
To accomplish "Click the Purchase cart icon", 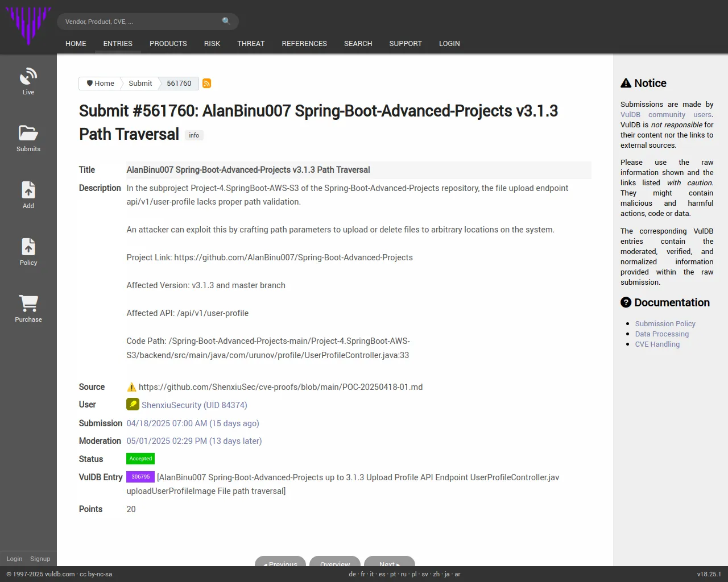I will coord(28,304).
